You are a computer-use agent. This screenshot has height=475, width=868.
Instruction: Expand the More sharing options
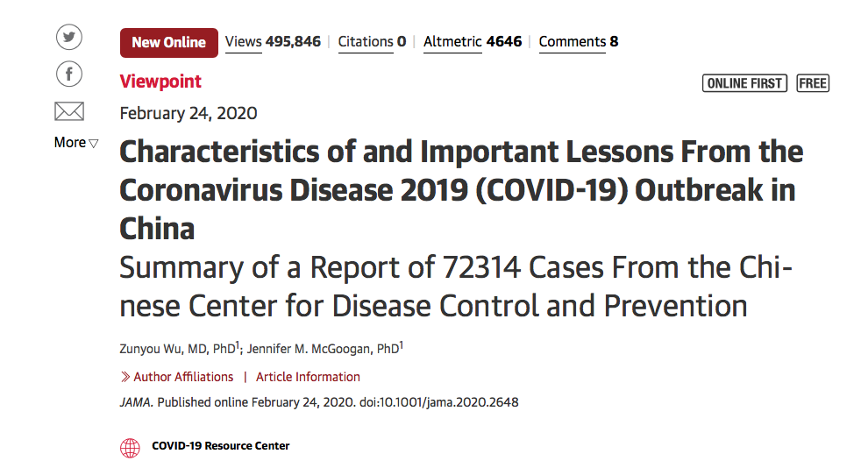76,143
